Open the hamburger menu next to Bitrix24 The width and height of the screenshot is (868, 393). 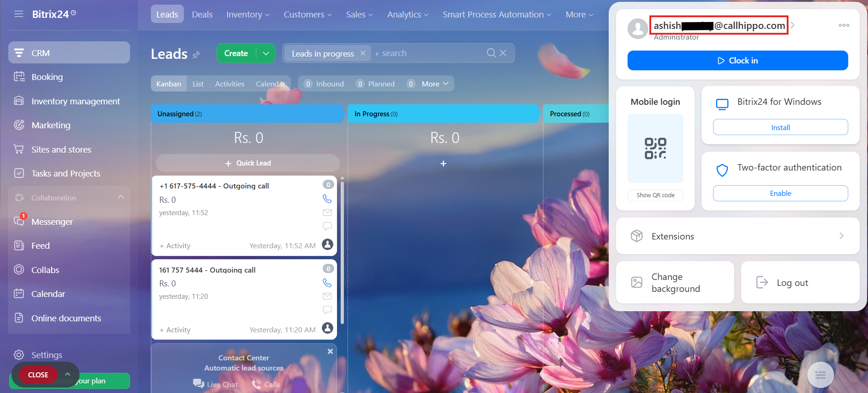point(19,14)
